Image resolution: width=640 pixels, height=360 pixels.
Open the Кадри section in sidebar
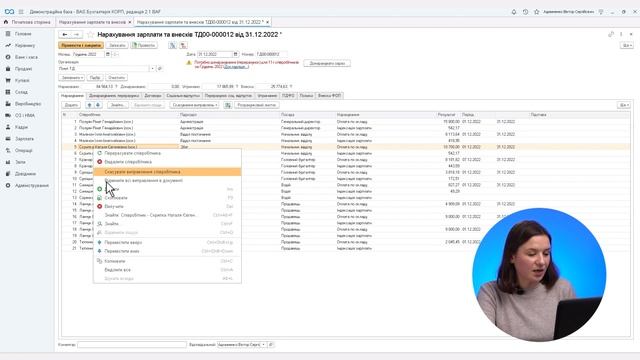tap(21, 127)
